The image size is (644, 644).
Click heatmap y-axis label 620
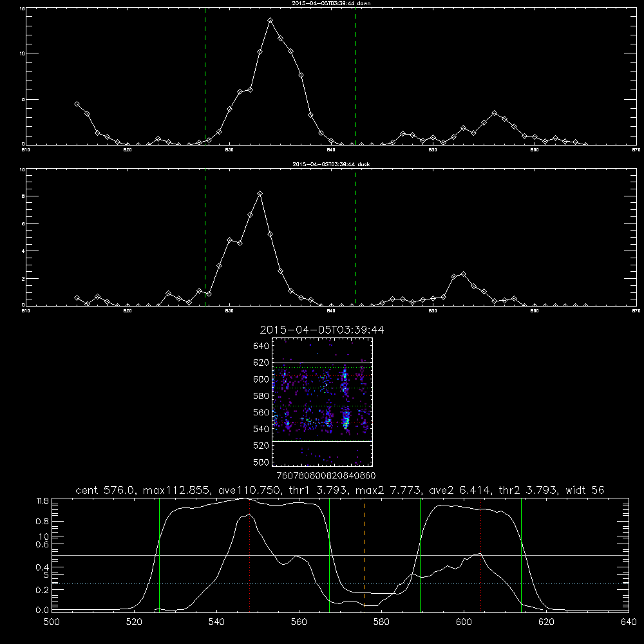(261, 363)
